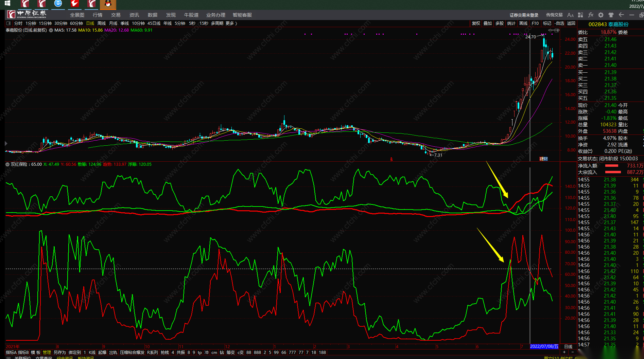Click the Windows Start button
The image size is (644, 359).
click(7, 3)
